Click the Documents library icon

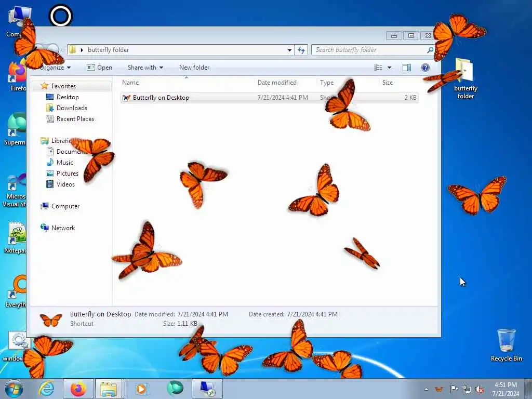pyautogui.click(x=50, y=151)
